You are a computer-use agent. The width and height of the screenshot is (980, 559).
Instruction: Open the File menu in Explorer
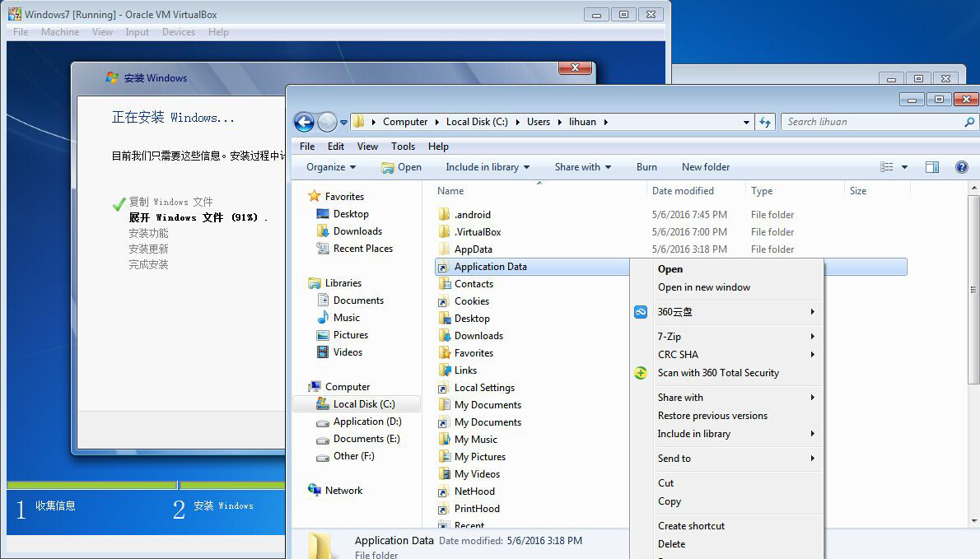(307, 147)
